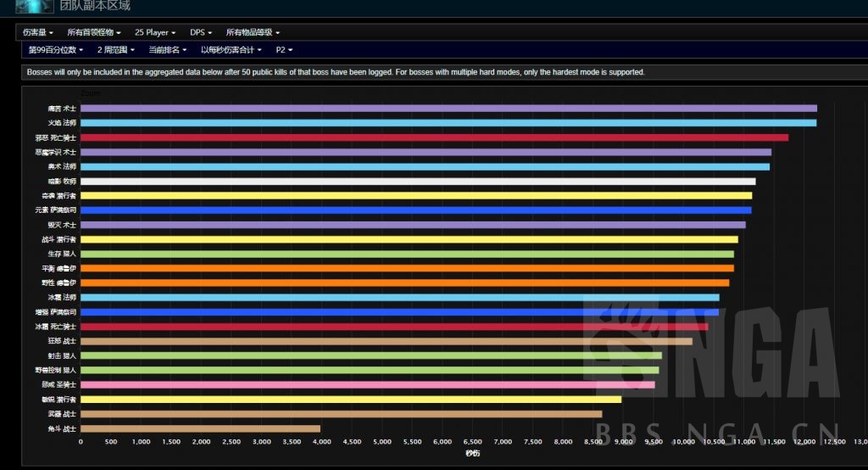Select the 平衡 德鲁伊 row label
This screenshot has width=868, height=470.
(58, 268)
